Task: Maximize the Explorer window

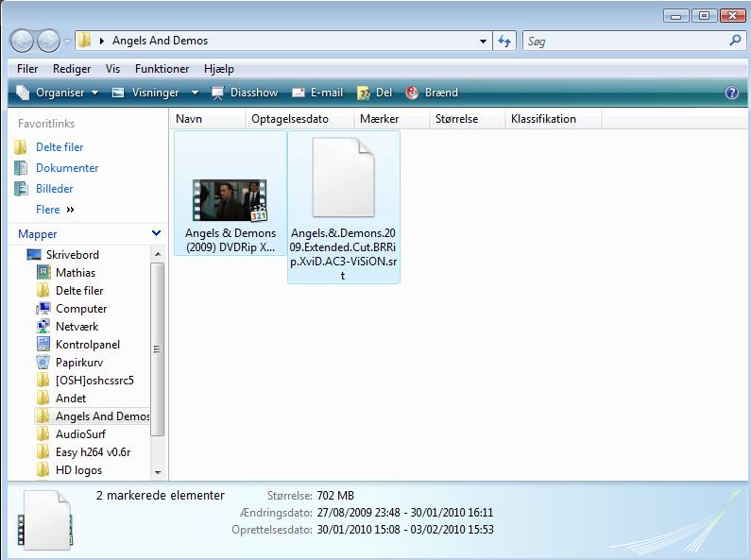Action: [704, 16]
